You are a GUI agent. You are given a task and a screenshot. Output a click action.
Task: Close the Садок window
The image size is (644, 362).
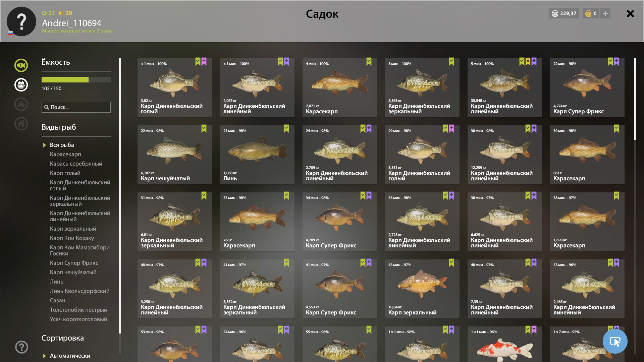630,13
